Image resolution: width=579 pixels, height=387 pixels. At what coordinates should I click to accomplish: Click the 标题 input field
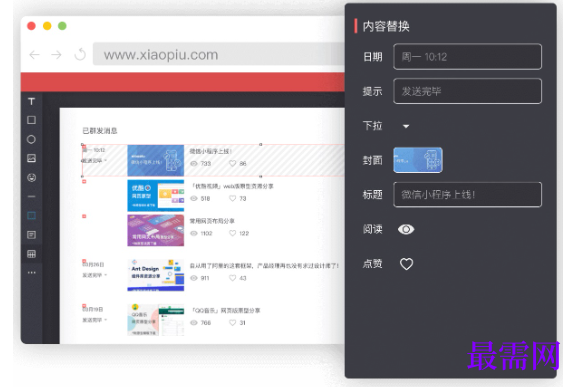[x=467, y=194]
